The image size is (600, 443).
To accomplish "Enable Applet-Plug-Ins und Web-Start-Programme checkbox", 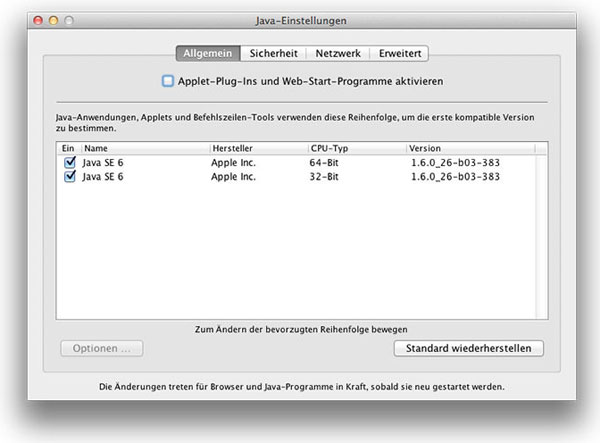I will [x=168, y=81].
